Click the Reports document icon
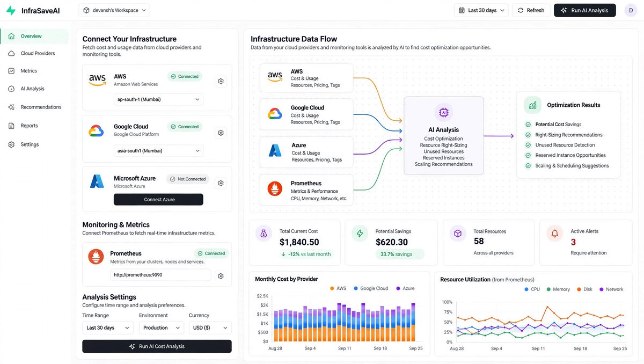Screen dimensions: 644x364 tap(11, 126)
